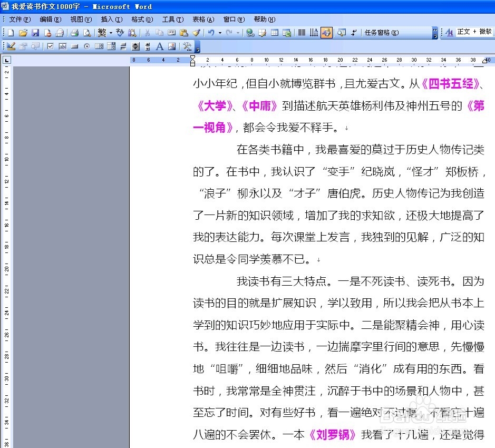Open the 表格(A) menu

pyautogui.click(x=203, y=20)
